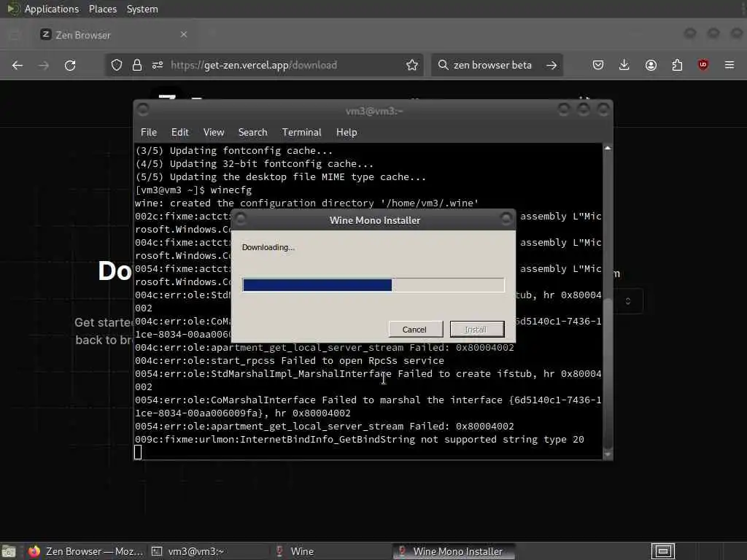
Task: Open the platform dropdown on download page
Action: pyautogui.click(x=628, y=301)
